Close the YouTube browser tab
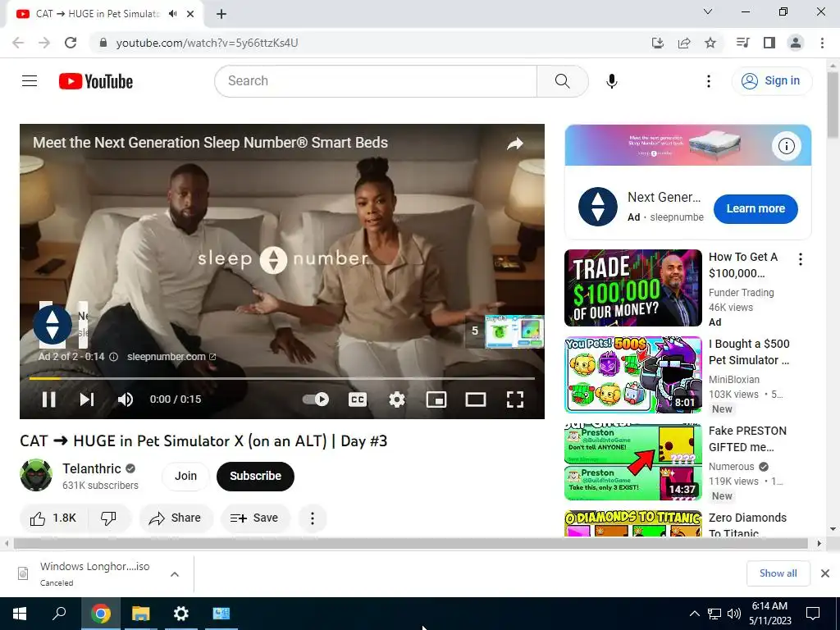This screenshot has height=630, width=840. tap(190, 14)
